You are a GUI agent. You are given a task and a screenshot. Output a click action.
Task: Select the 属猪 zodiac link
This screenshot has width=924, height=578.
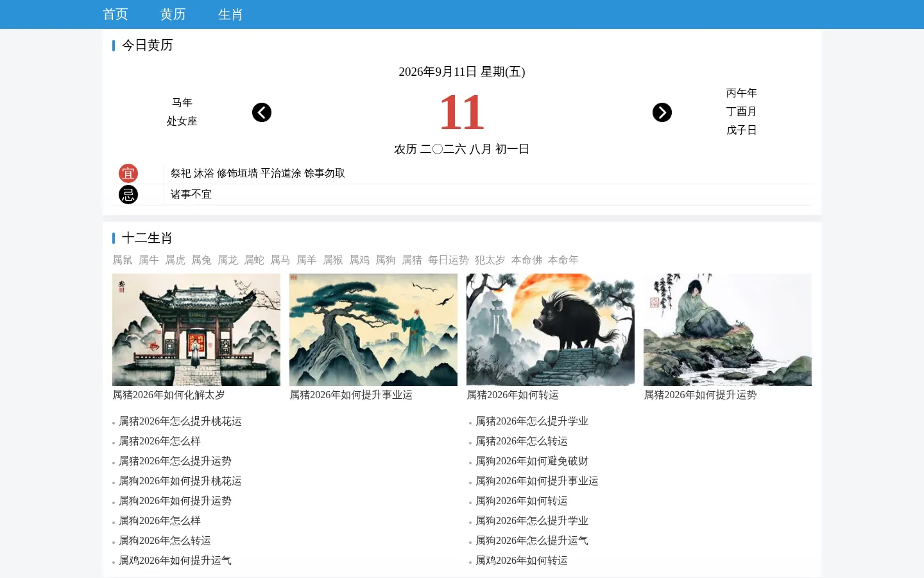(x=412, y=260)
